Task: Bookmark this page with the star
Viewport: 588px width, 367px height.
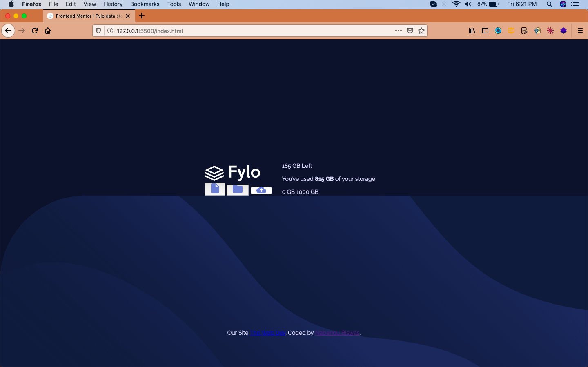Action: pyautogui.click(x=421, y=31)
